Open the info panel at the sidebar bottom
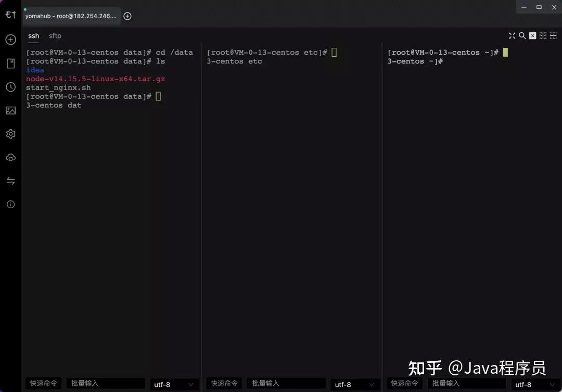 click(10, 204)
